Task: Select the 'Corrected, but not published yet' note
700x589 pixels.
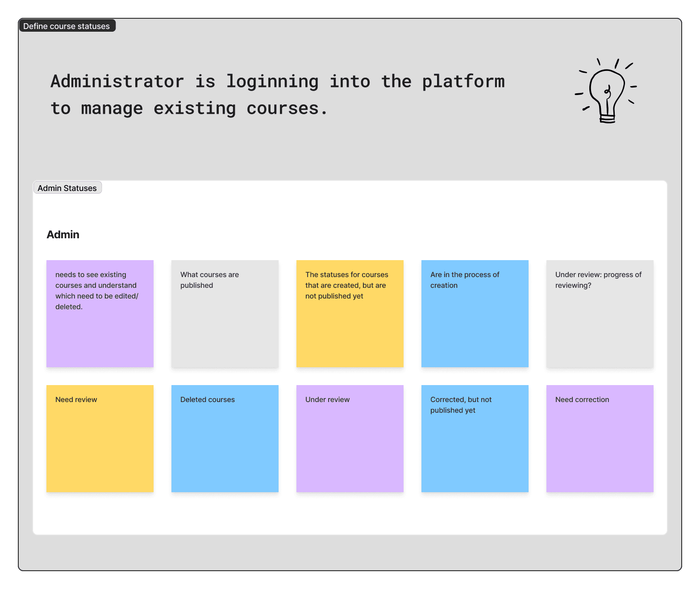Action: [475, 439]
